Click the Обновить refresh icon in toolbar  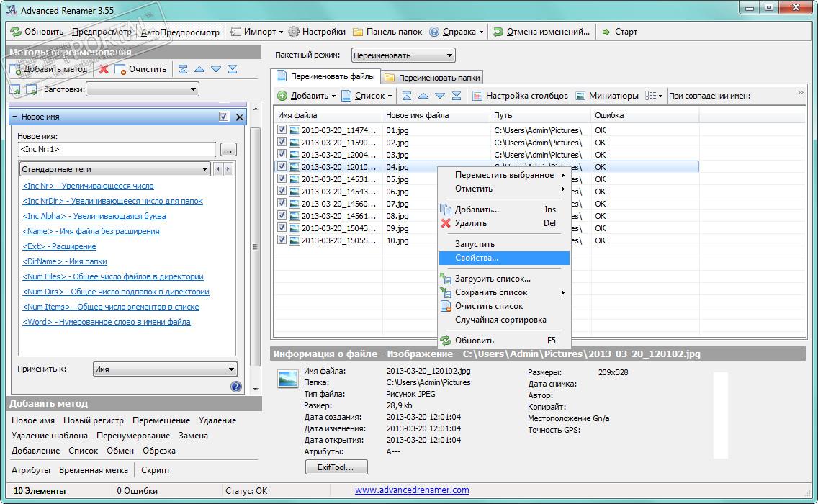16,32
